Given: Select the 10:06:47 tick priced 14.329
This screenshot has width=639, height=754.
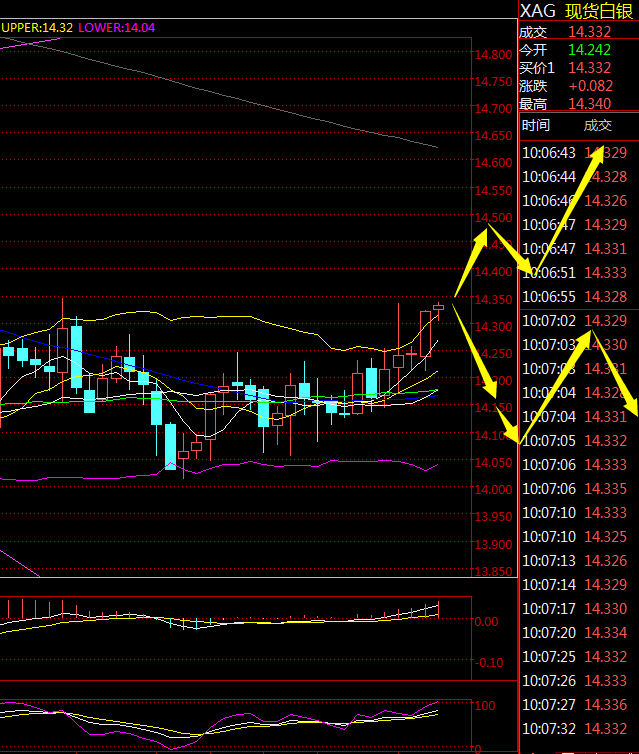Looking at the screenshot, I should coord(575,225).
